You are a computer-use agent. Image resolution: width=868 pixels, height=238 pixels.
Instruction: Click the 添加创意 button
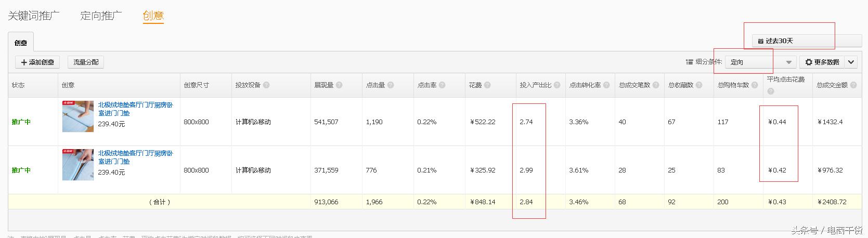[x=37, y=62]
